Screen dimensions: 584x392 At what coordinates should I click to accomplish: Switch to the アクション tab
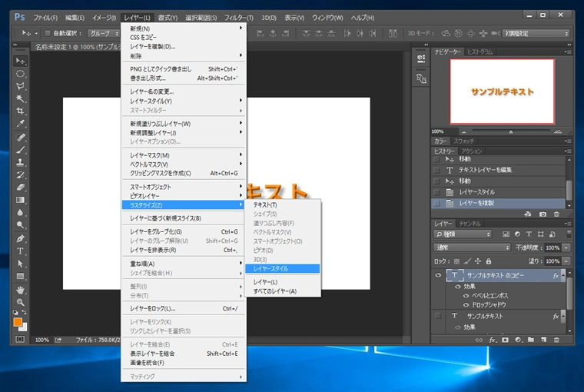click(x=471, y=151)
